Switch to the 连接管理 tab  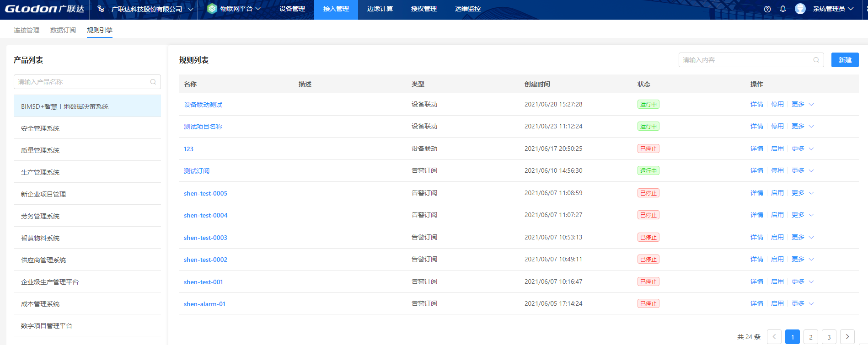(x=27, y=30)
